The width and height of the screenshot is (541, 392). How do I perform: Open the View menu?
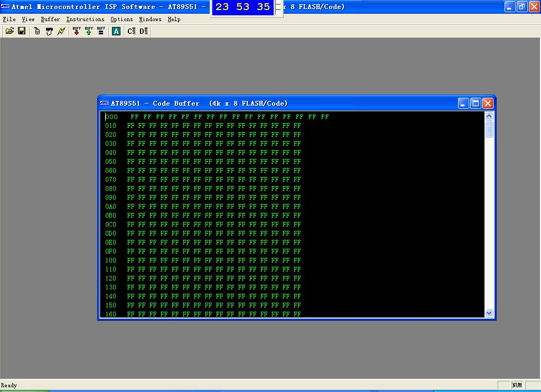[29, 20]
